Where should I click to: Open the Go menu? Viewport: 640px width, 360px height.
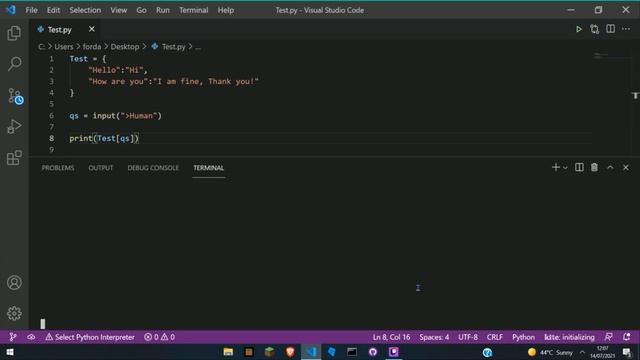click(141, 10)
